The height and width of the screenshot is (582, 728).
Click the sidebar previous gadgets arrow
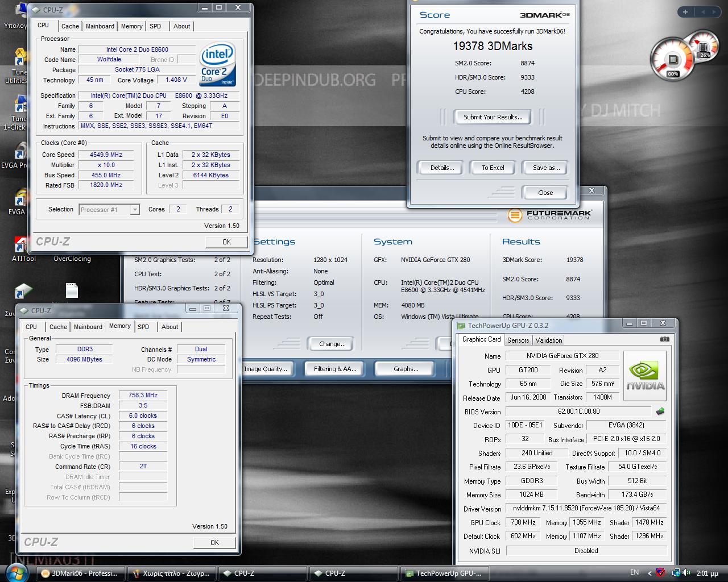703,12
